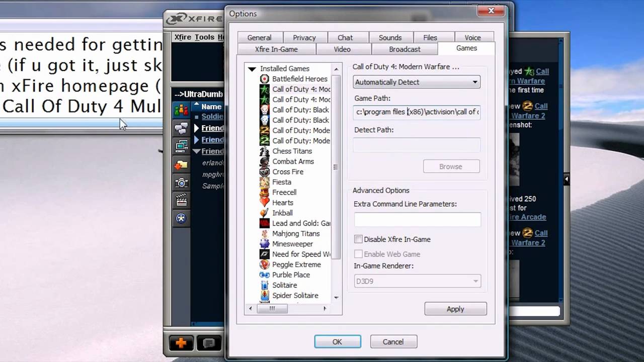Viewport: 644px width, 362px height.
Task: Switch to the Privacy tab
Action: [304, 38]
